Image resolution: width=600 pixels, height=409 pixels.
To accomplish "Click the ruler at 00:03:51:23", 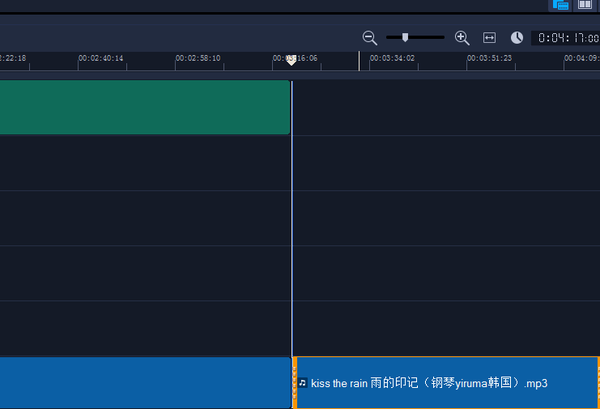I will tap(489, 58).
